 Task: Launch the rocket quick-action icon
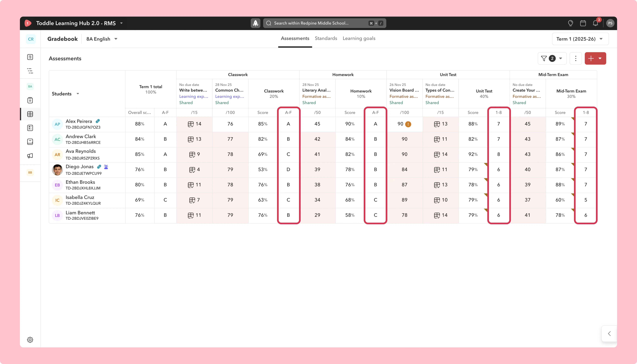pyautogui.click(x=255, y=23)
